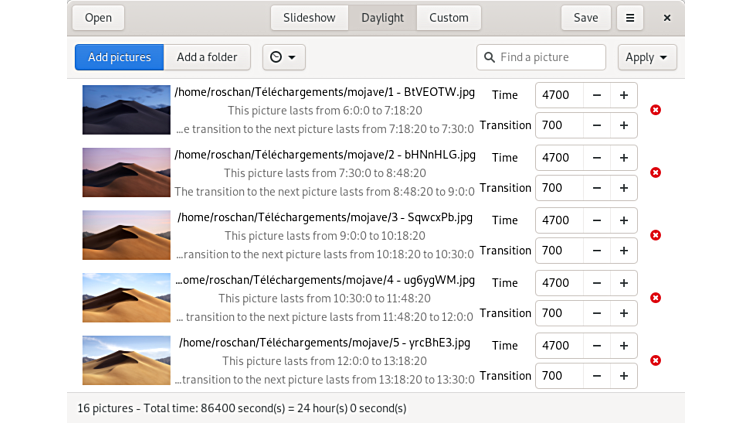
Task: Click the Open button
Action: (98, 18)
